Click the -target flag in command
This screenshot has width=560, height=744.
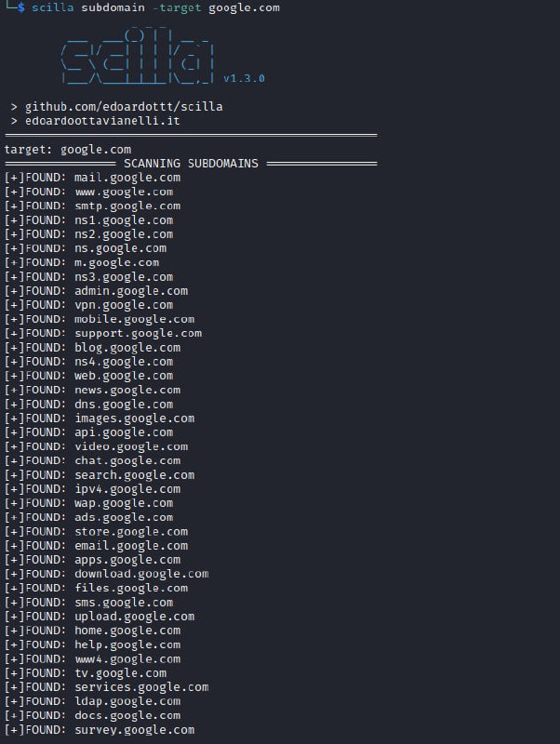tap(177, 7)
